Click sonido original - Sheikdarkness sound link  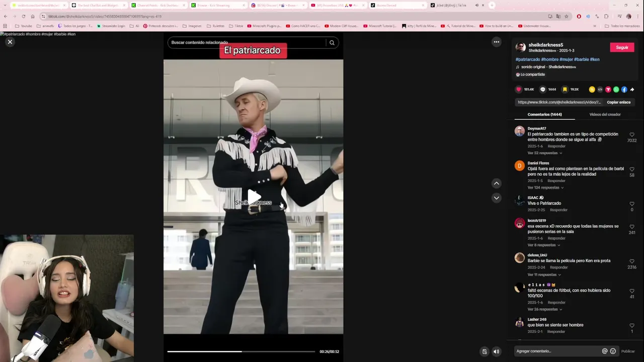tap(548, 67)
